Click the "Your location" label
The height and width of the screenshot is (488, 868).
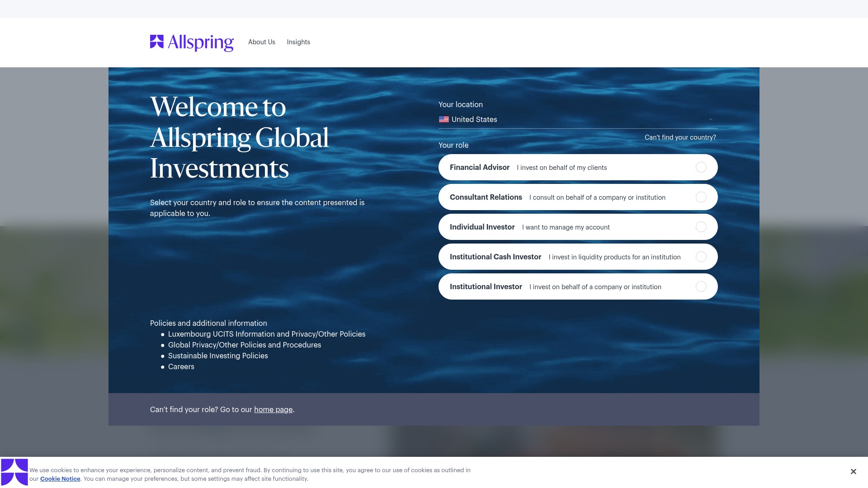(461, 104)
